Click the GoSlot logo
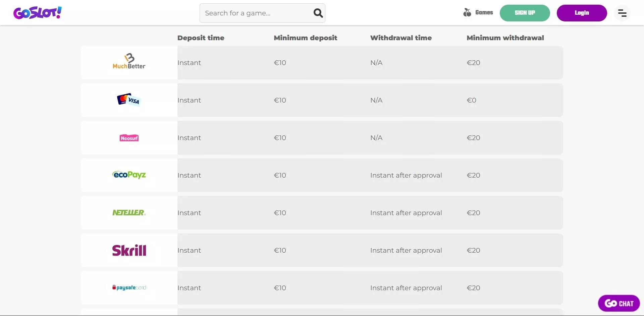This screenshot has height=316, width=644. point(38,13)
